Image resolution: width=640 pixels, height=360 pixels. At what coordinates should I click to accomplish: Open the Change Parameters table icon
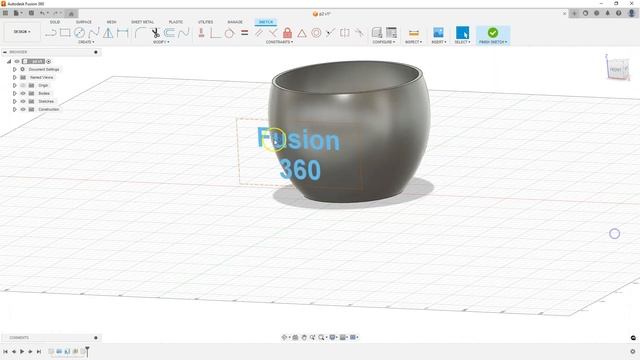click(x=391, y=33)
